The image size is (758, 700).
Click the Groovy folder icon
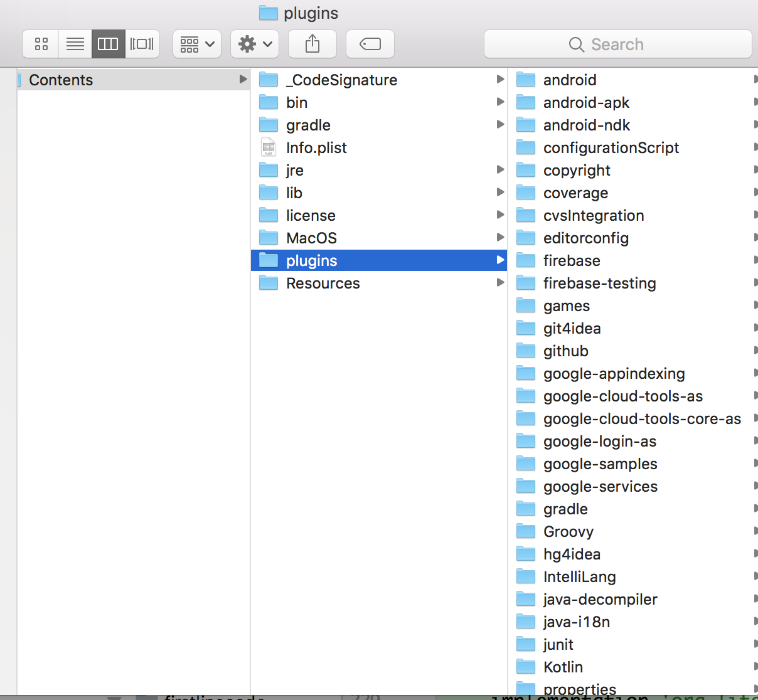tap(526, 531)
